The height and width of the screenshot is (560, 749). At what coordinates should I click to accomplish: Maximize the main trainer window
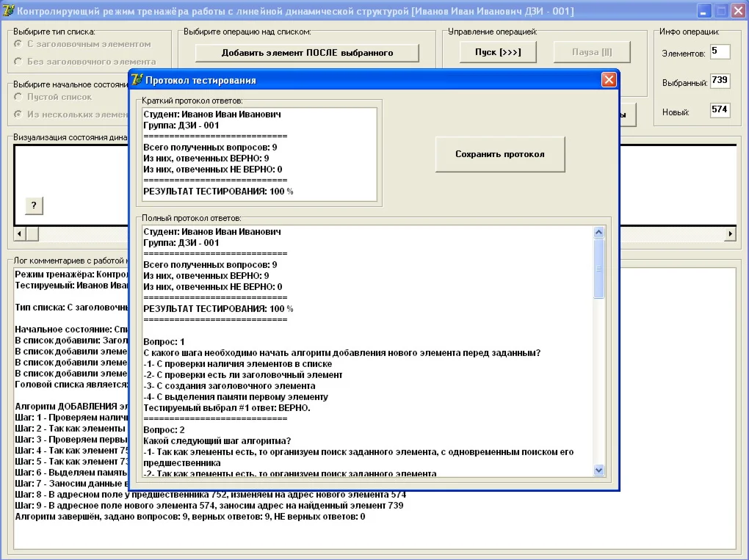pos(721,12)
